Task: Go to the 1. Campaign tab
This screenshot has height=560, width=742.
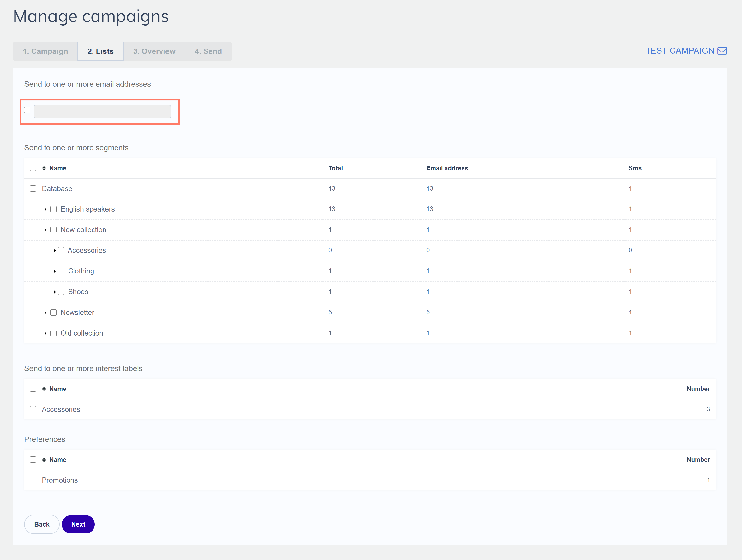Action: click(45, 51)
